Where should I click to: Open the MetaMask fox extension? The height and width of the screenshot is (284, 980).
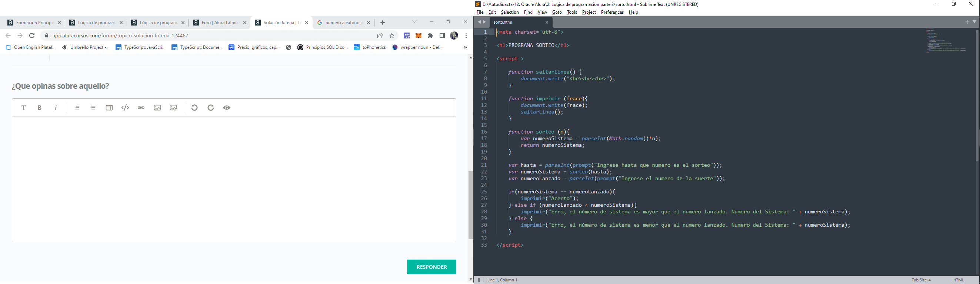(x=419, y=36)
